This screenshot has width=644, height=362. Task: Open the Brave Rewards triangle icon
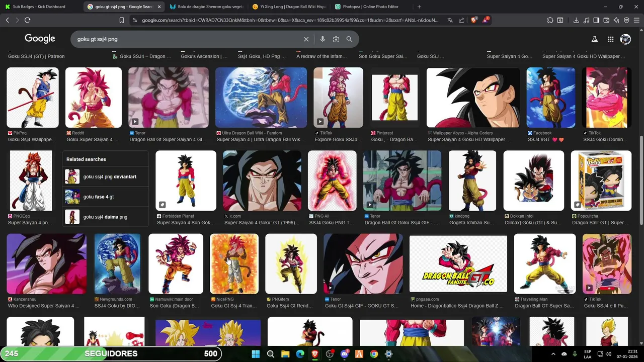pyautogui.click(x=486, y=20)
